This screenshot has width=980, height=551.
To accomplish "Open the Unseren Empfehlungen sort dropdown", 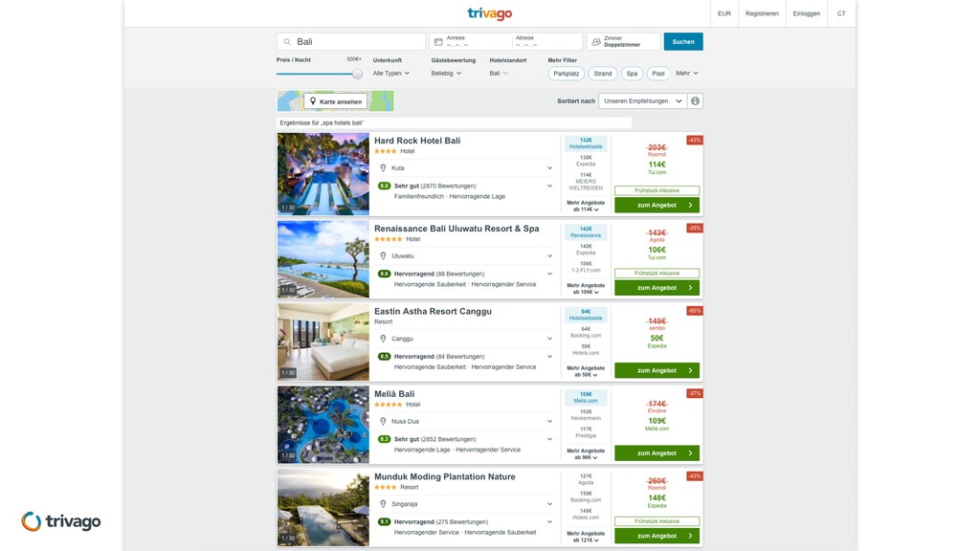I will point(642,101).
